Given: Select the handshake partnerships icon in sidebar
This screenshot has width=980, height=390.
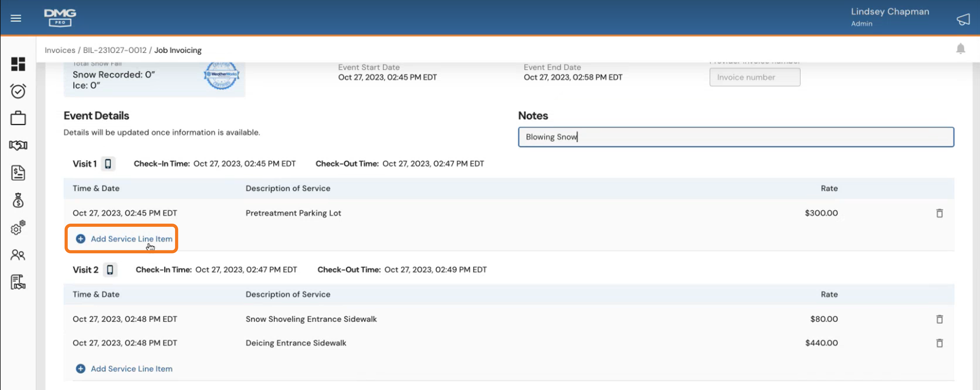Looking at the screenshot, I should point(18,145).
